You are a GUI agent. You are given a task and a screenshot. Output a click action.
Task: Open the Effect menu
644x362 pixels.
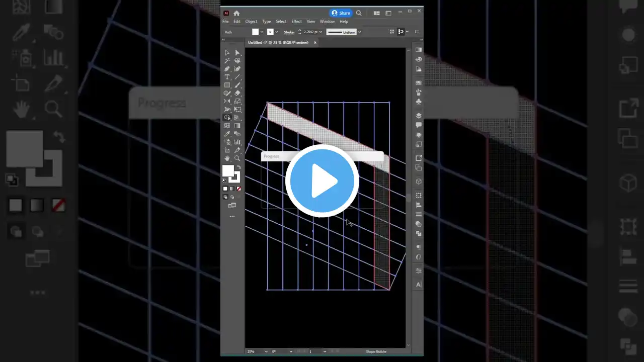pos(296,22)
